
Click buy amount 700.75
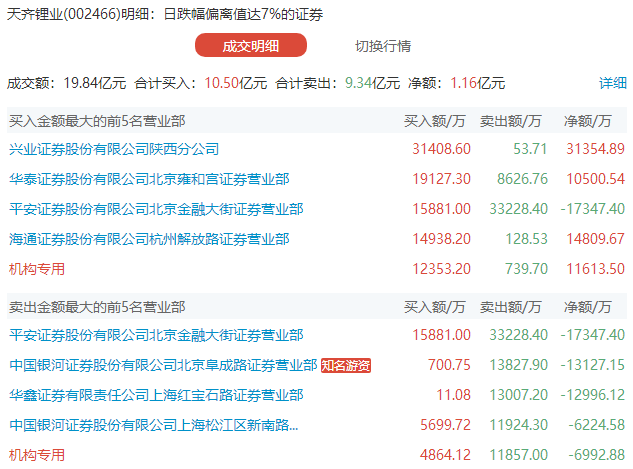pos(449,365)
